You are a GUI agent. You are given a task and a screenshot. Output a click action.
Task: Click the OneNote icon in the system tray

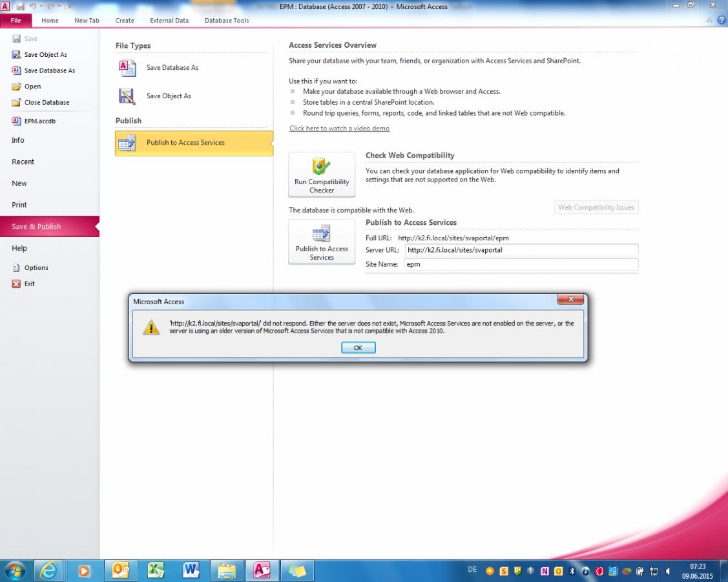545,571
